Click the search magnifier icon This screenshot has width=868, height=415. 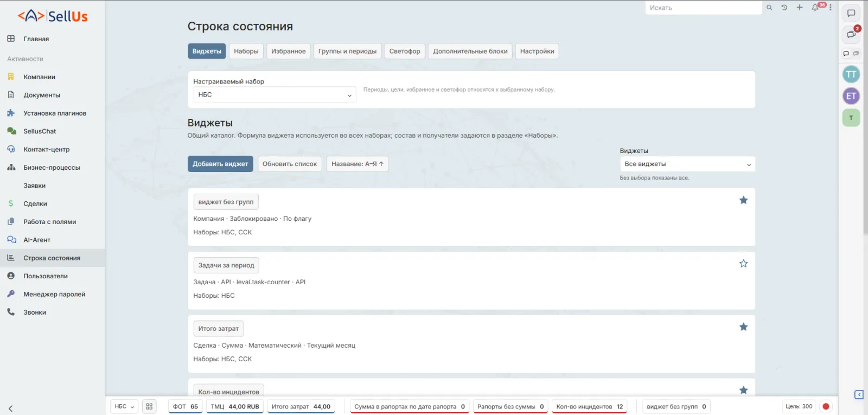769,8
